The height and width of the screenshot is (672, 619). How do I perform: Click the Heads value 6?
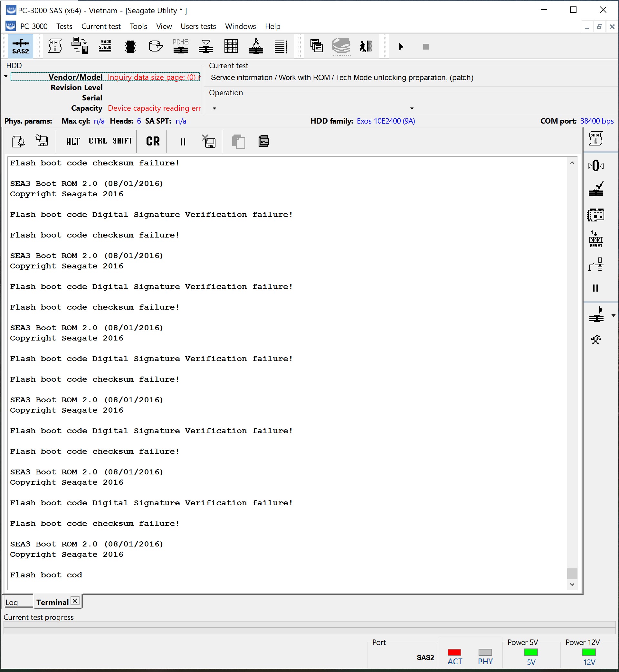pos(139,121)
